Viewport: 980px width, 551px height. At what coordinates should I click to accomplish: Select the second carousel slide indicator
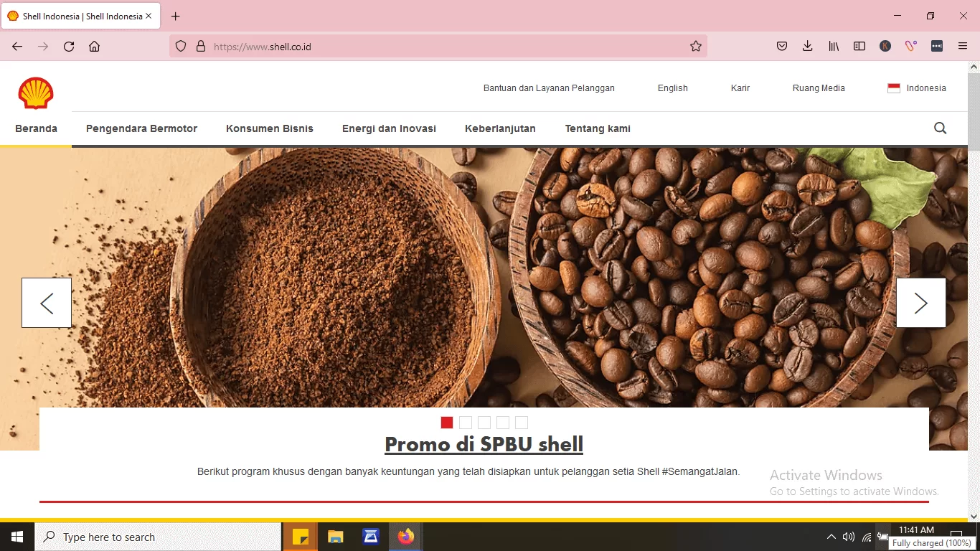point(466,423)
